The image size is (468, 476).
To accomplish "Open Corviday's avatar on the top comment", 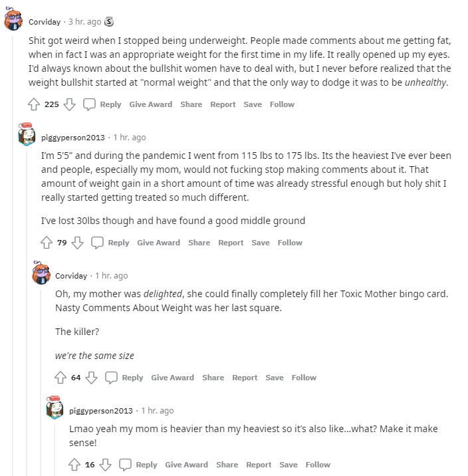I will pos(13,19).
